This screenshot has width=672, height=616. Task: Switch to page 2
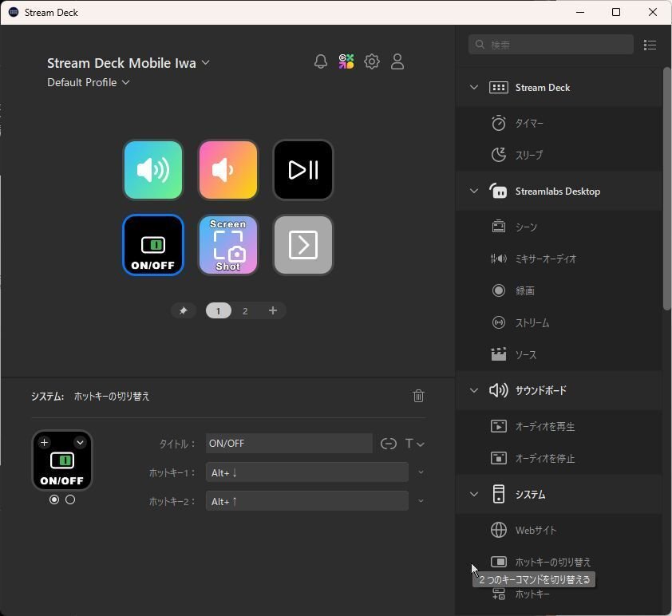(245, 310)
